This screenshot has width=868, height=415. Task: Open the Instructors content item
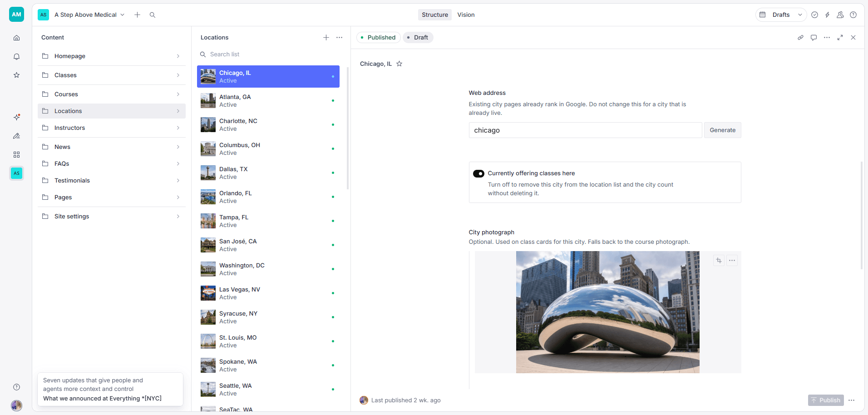coord(112,128)
